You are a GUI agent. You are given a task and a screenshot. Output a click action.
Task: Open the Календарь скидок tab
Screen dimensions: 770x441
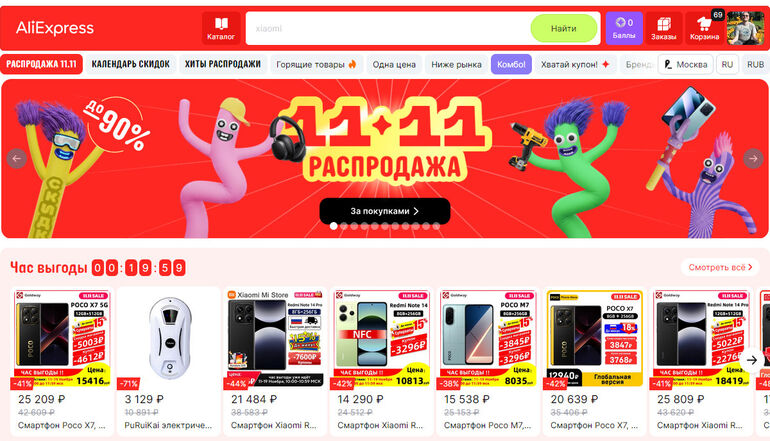pos(131,64)
